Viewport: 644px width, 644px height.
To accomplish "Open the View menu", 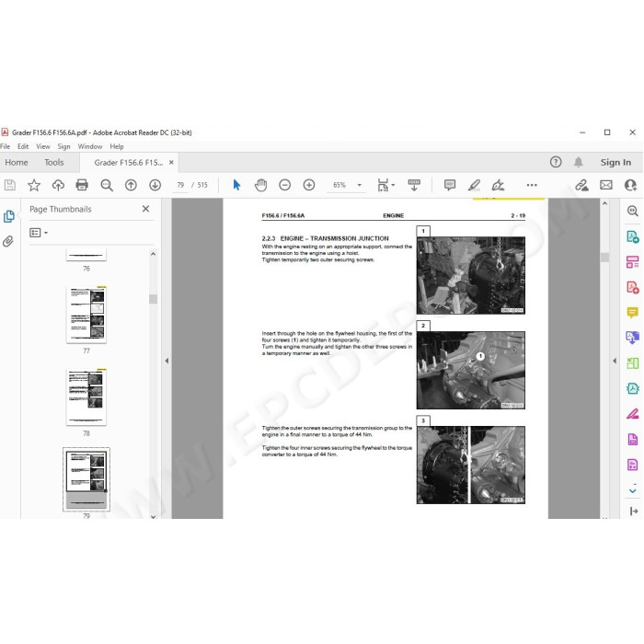I will click(42, 146).
